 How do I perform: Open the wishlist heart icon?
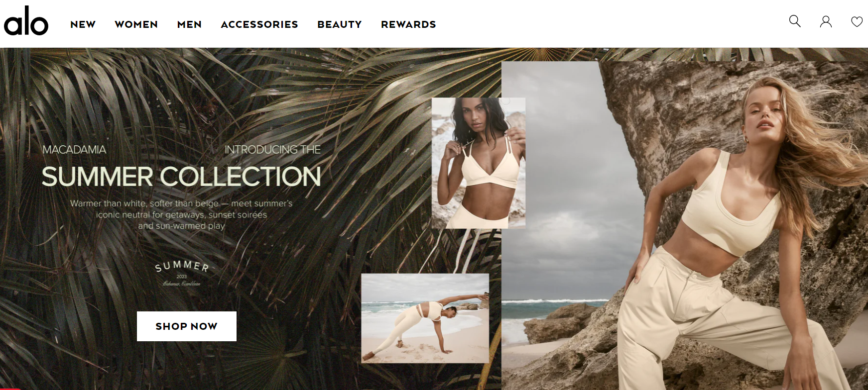857,22
